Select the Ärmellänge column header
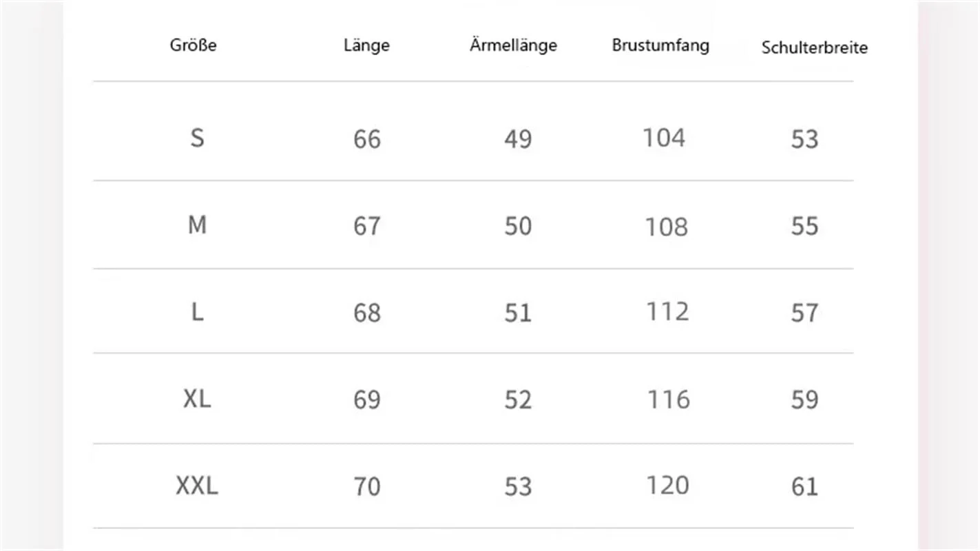 click(x=513, y=45)
